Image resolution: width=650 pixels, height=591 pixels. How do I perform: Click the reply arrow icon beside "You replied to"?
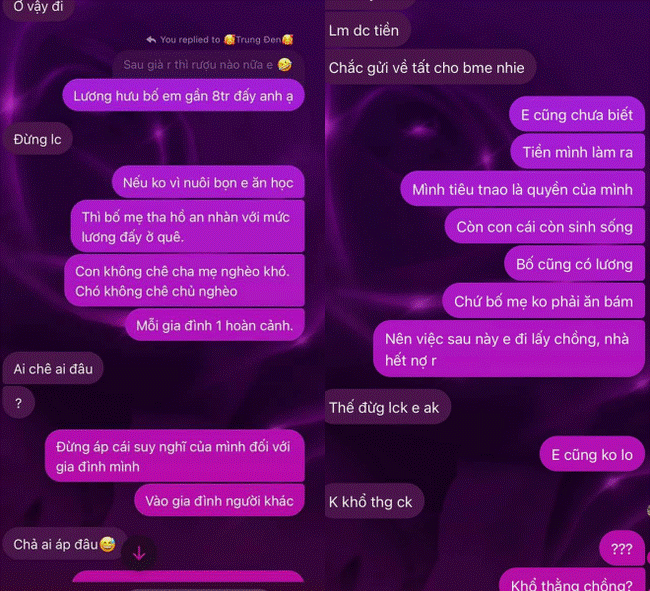151,40
